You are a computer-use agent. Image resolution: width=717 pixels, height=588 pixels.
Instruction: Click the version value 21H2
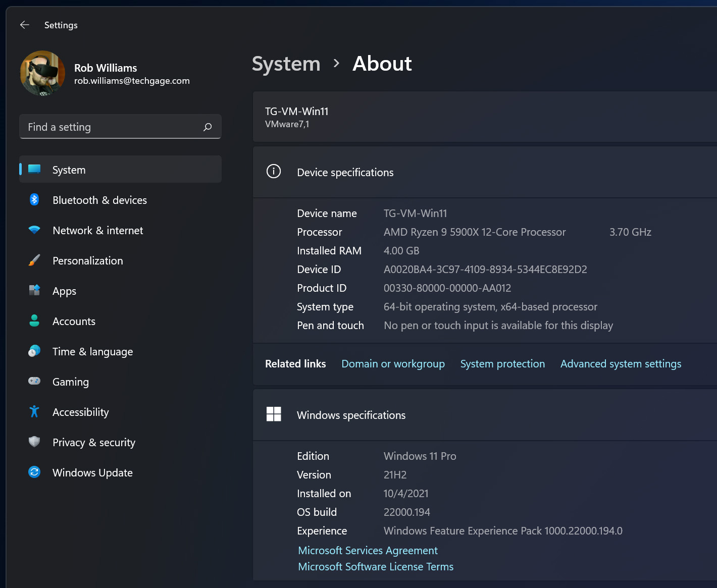[x=395, y=475]
